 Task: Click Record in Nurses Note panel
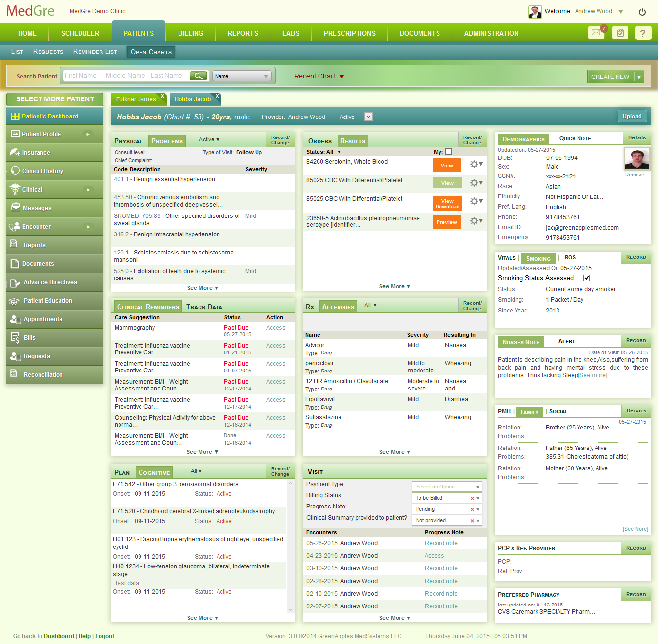click(x=636, y=340)
